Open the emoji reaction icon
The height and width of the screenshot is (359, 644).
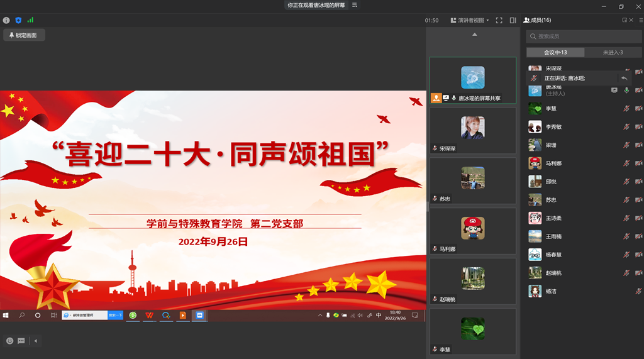point(9,341)
